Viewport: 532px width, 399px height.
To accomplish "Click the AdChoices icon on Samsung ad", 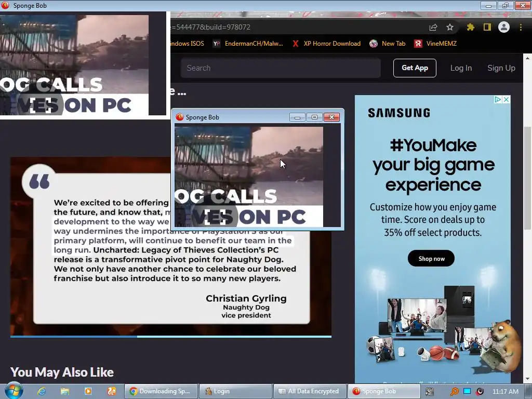I will pyautogui.click(x=497, y=99).
